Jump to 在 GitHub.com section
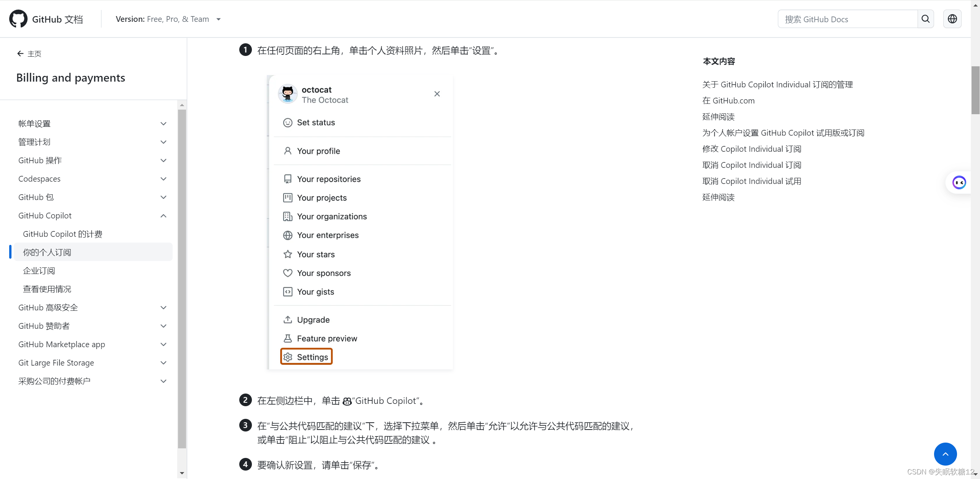The height and width of the screenshot is (479, 980). point(728,100)
